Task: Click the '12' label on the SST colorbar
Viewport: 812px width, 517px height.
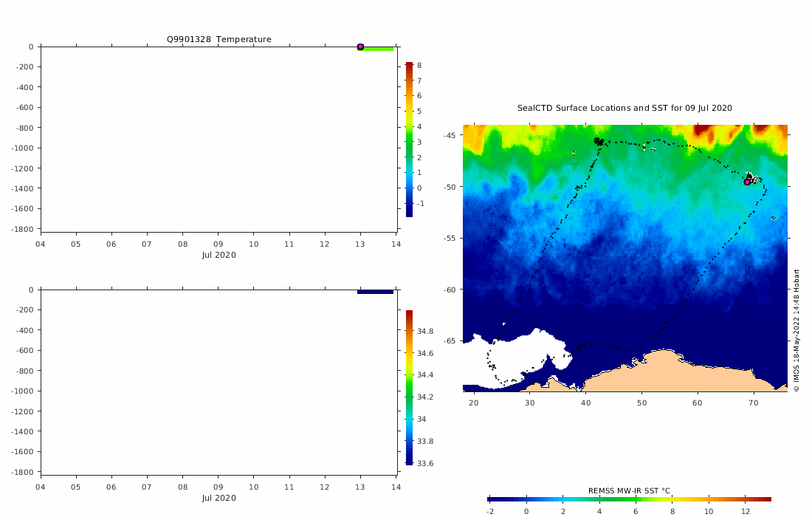Action: [745, 511]
